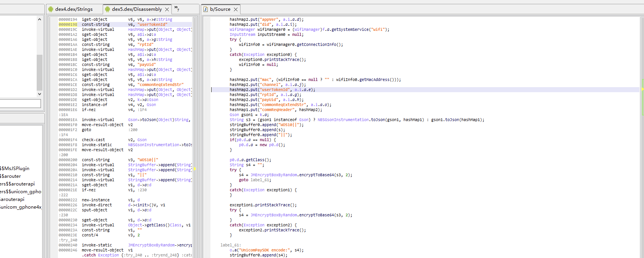Click the d-><init>()V call in disassembly
The height and width of the screenshot is (258, 644).
(143, 205)
